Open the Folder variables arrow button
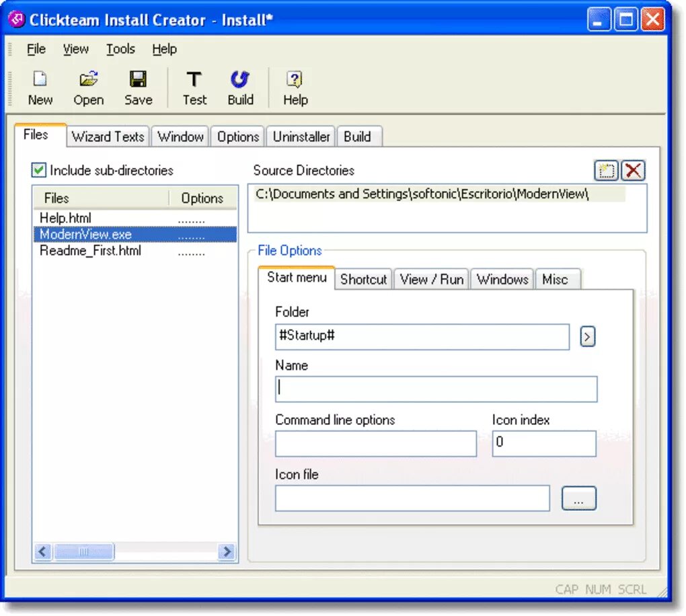The width and height of the screenshot is (686, 616). [587, 336]
